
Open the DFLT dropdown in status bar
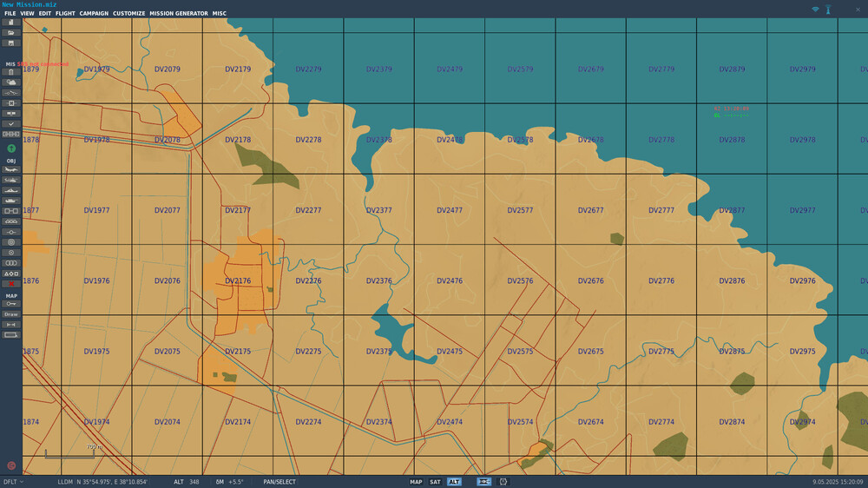pyautogui.click(x=13, y=482)
